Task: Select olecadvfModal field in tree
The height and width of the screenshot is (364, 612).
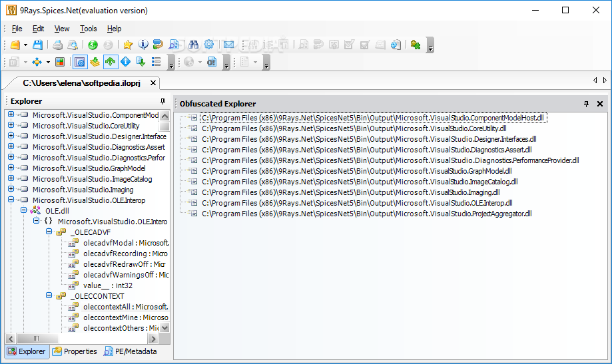Action: tap(126, 243)
